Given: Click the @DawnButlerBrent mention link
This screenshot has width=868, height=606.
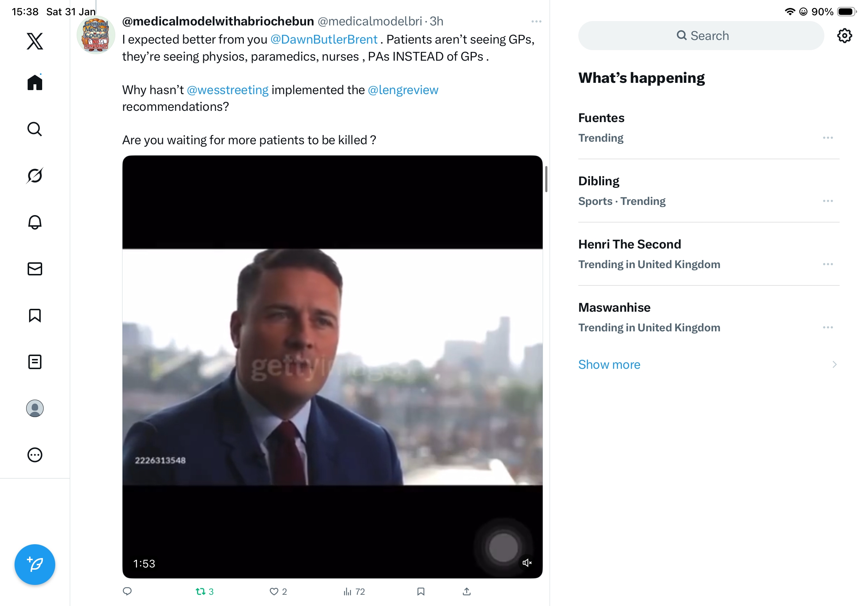Looking at the screenshot, I should coord(324,39).
